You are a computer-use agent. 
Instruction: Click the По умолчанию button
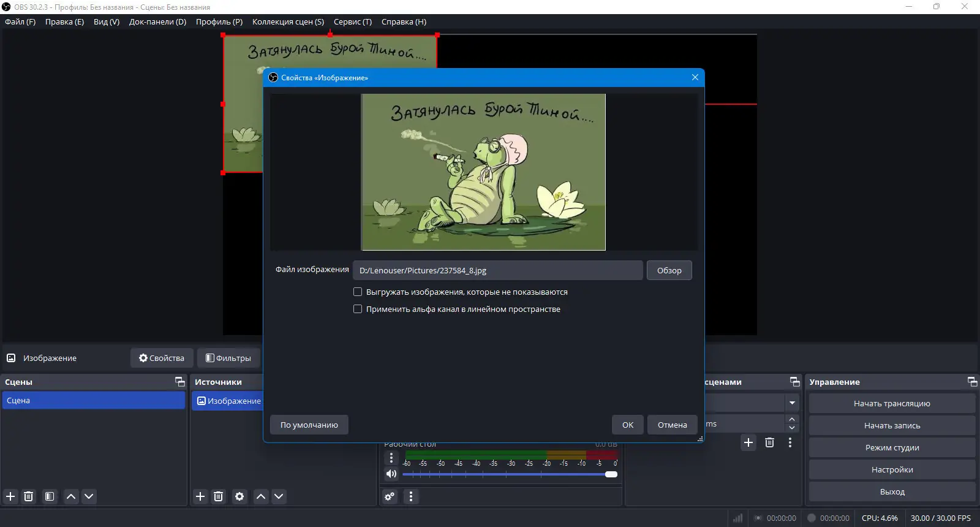coord(309,425)
